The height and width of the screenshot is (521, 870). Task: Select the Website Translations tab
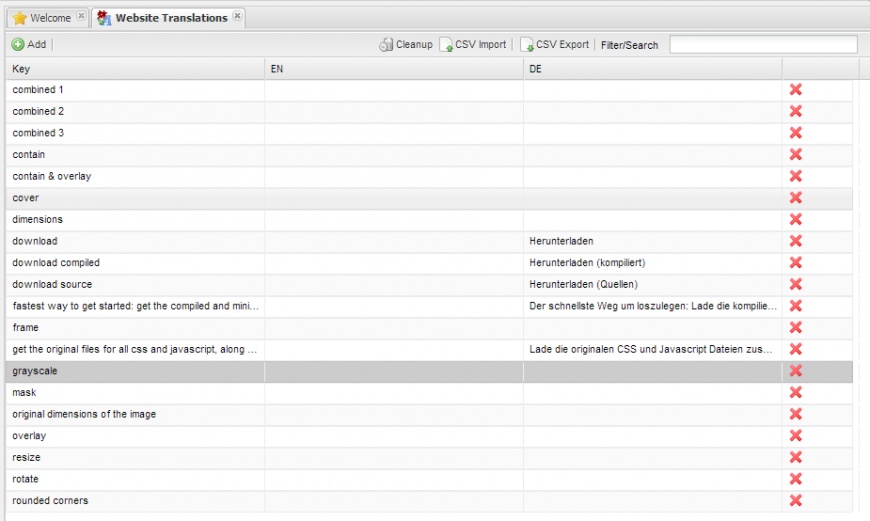tap(170, 18)
